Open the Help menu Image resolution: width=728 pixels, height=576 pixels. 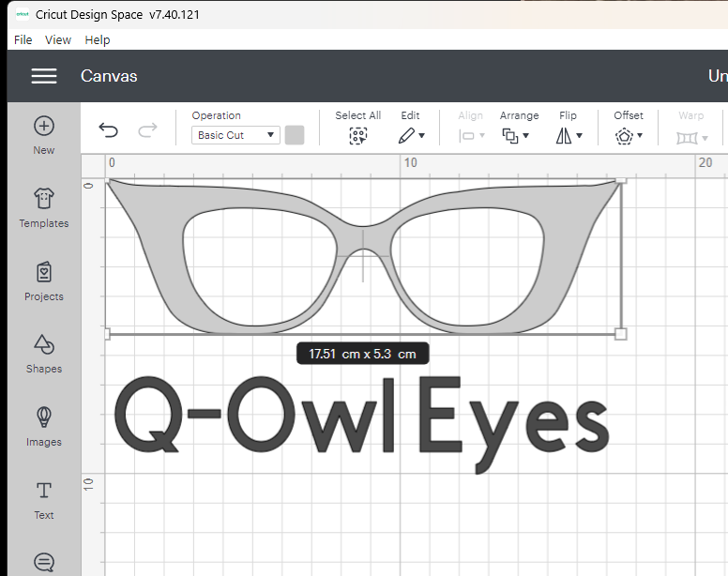tap(98, 39)
